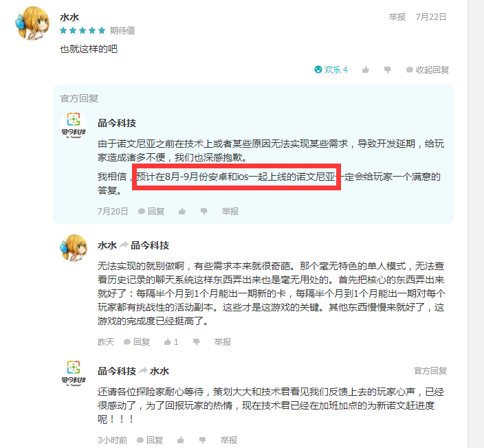Reply to the 7月20日 official comment

click(x=151, y=212)
